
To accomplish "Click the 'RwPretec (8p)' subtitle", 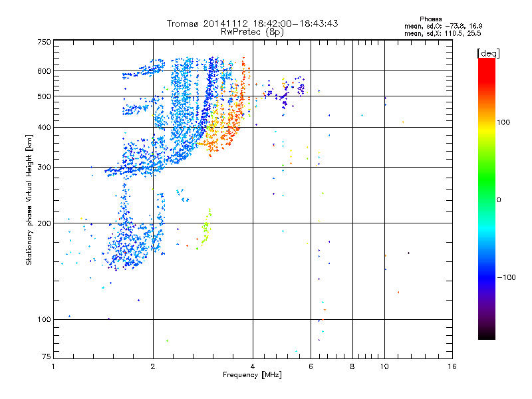I will 252,32.
